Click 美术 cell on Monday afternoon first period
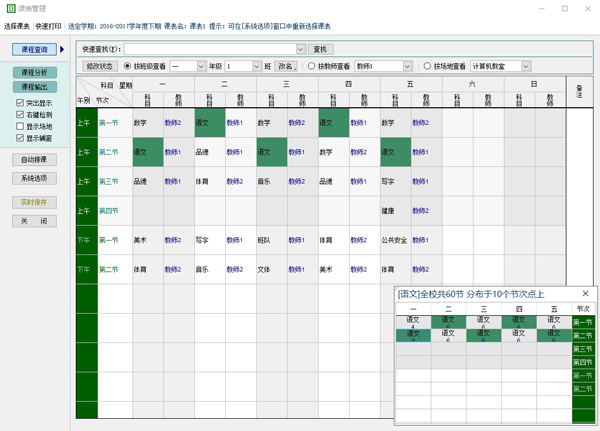 click(148, 240)
